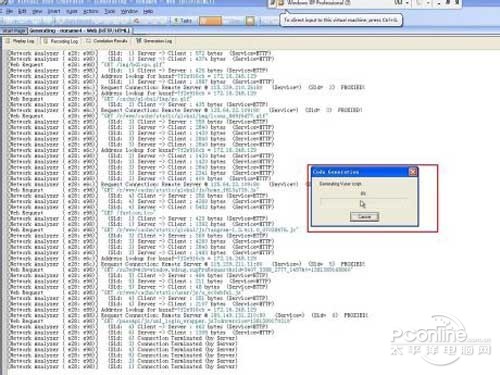Click the Replay Log tab icon
This screenshot has height=375, width=500.
click(x=8, y=41)
